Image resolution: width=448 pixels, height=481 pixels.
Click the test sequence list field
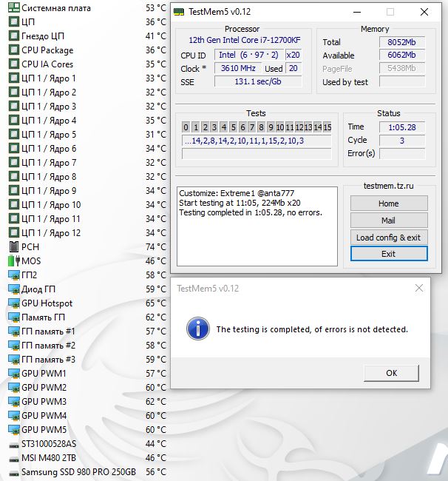(257, 141)
